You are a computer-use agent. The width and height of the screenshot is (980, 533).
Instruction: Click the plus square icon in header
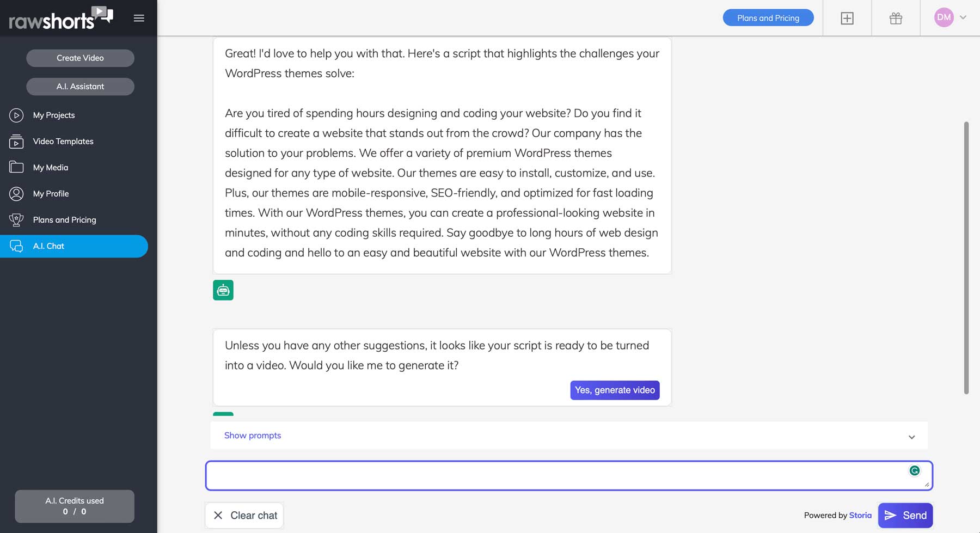click(x=847, y=18)
